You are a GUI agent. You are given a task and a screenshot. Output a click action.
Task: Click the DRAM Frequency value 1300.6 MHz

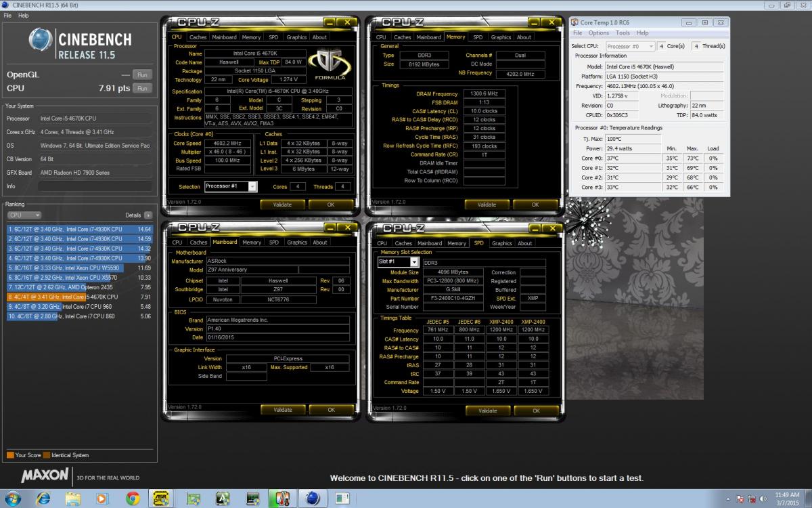[x=485, y=93]
